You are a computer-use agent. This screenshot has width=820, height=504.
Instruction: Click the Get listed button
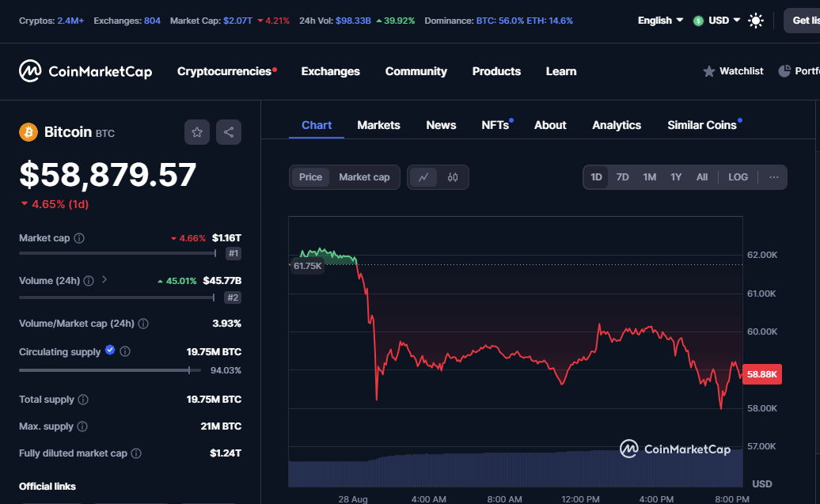click(x=803, y=21)
